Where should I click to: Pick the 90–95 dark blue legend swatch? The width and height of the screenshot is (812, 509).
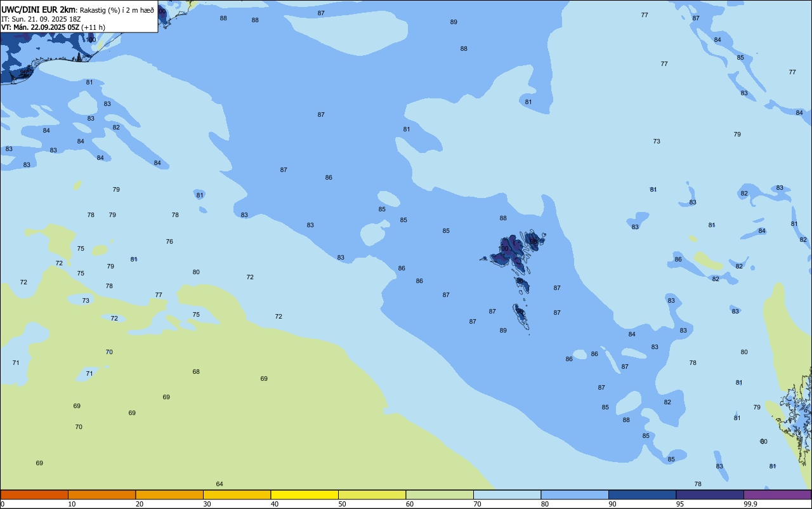tap(642, 494)
